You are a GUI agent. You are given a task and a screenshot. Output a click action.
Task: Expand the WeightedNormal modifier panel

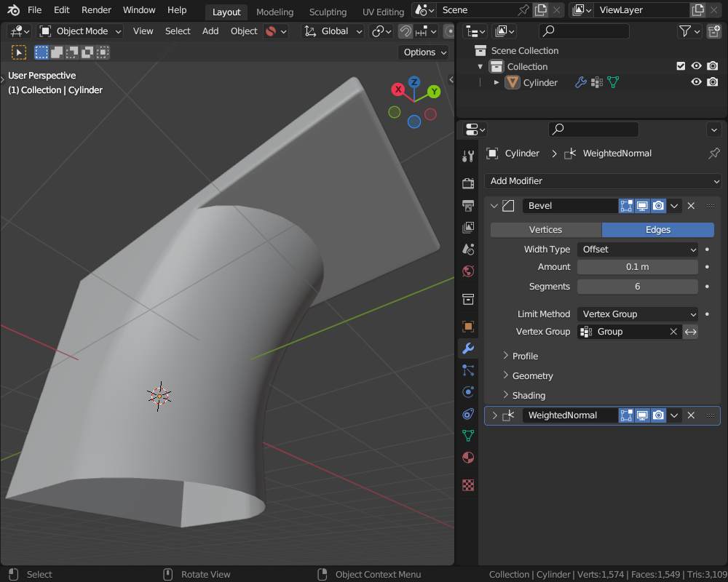494,415
